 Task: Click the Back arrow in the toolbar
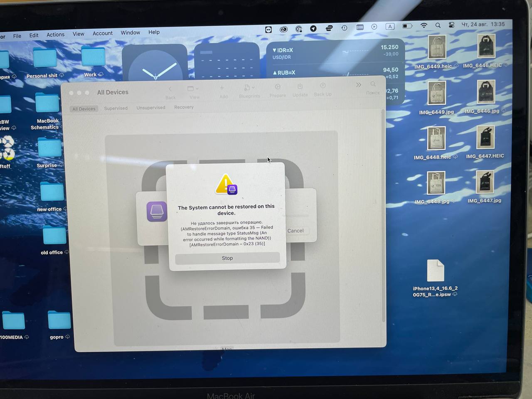[x=170, y=89]
